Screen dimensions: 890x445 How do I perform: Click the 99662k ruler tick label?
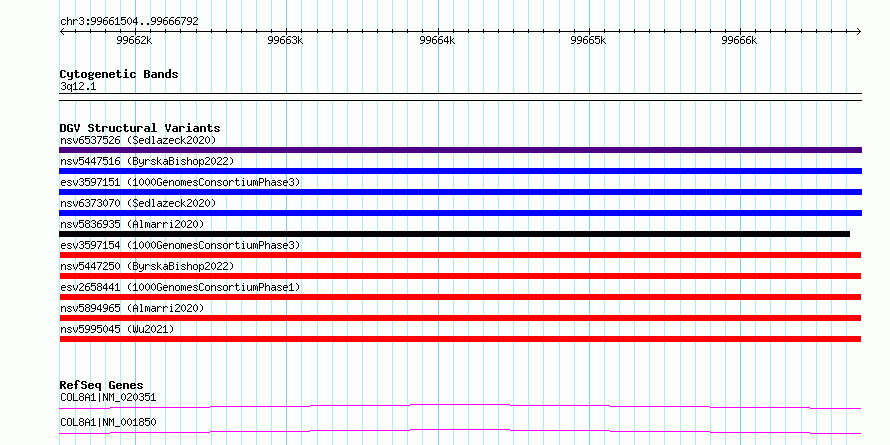[x=135, y=40]
